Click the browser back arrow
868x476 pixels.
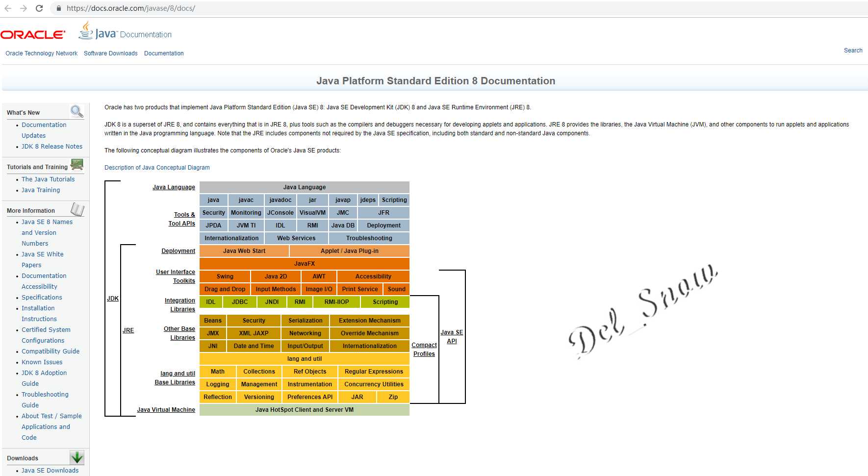8,8
